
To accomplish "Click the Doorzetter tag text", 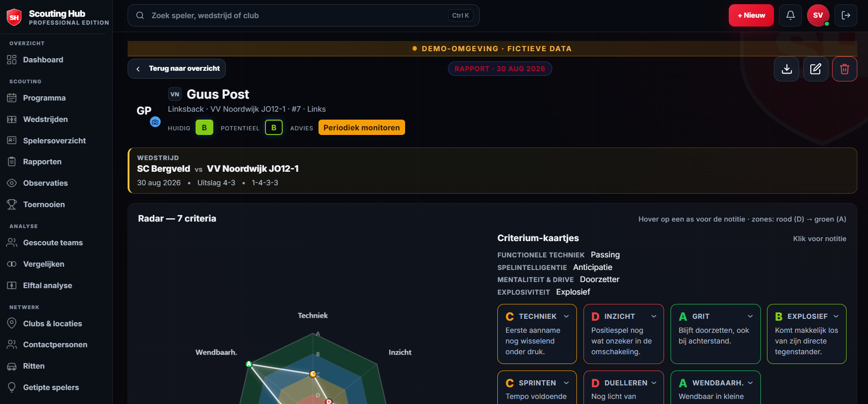I will [600, 279].
